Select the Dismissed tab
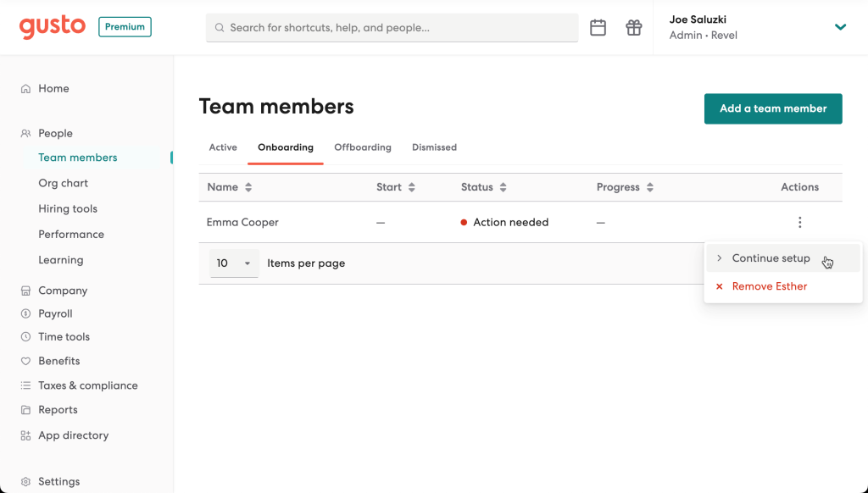This screenshot has width=868, height=493. [434, 147]
